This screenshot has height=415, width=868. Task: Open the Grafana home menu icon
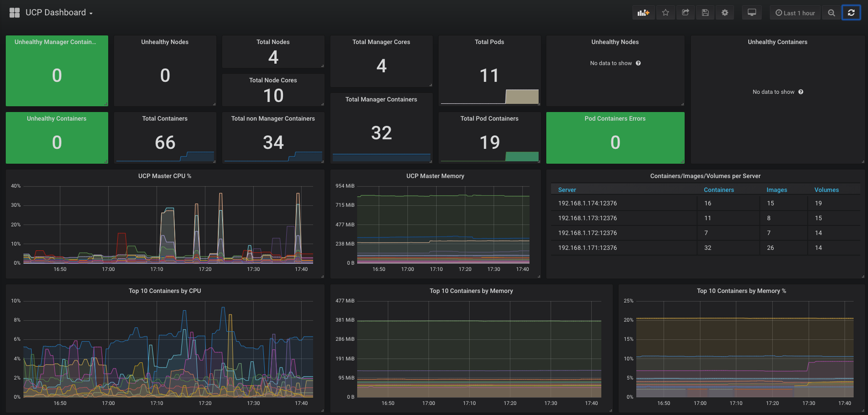click(x=14, y=12)
